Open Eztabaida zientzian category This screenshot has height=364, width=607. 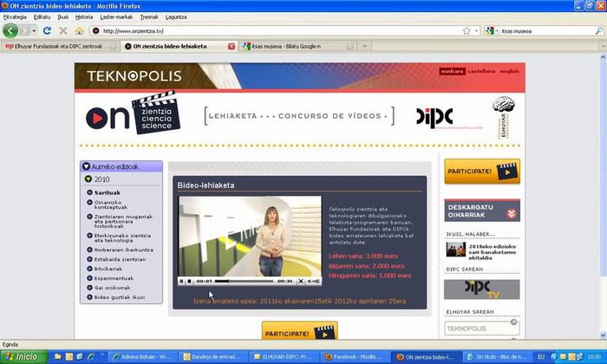point(120,259)
